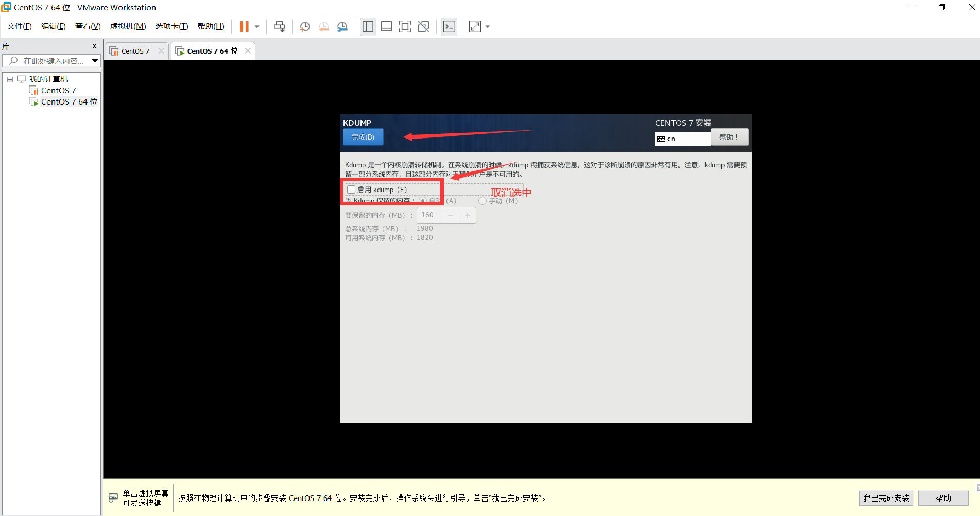
Task: Select 我的计算机 in the library tree
Action: [48, 79]
